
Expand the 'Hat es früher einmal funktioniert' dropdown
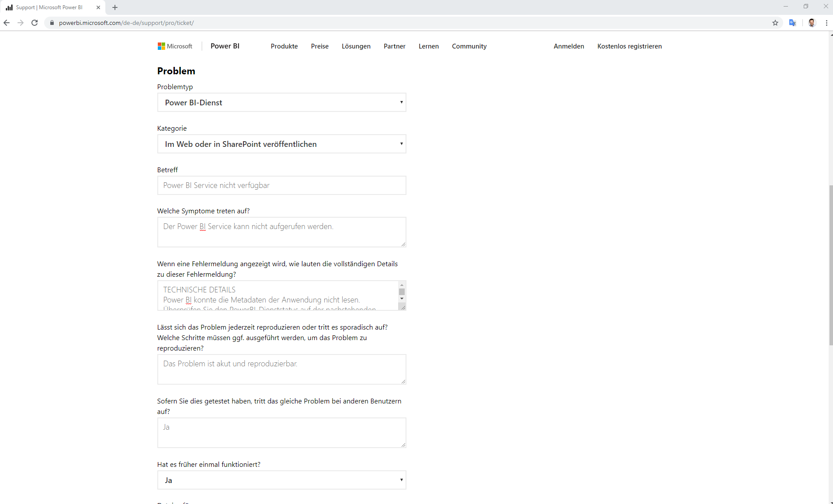click(282, 480)
